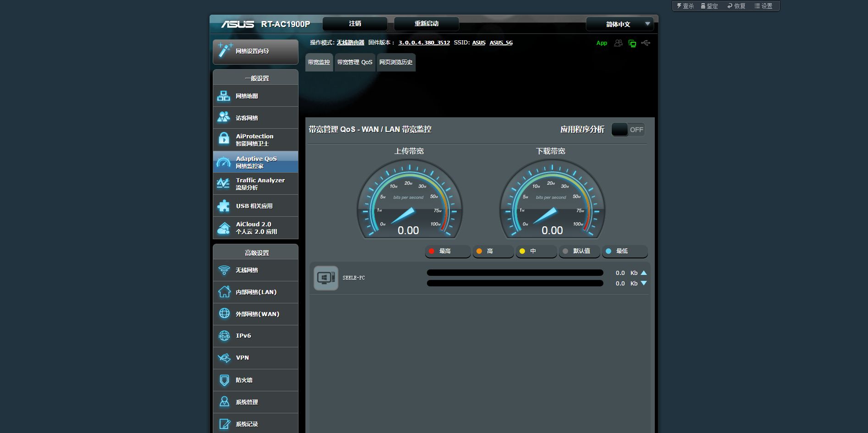Image resolution: width=868 pixels, height=433 pixels.
Task: Click the SEELE-PC device name text
Action: pos(354,278)
